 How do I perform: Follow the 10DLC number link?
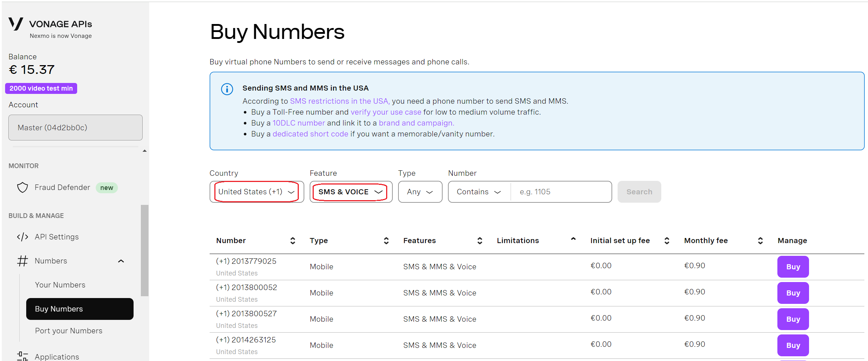click(x=298, y=123)
